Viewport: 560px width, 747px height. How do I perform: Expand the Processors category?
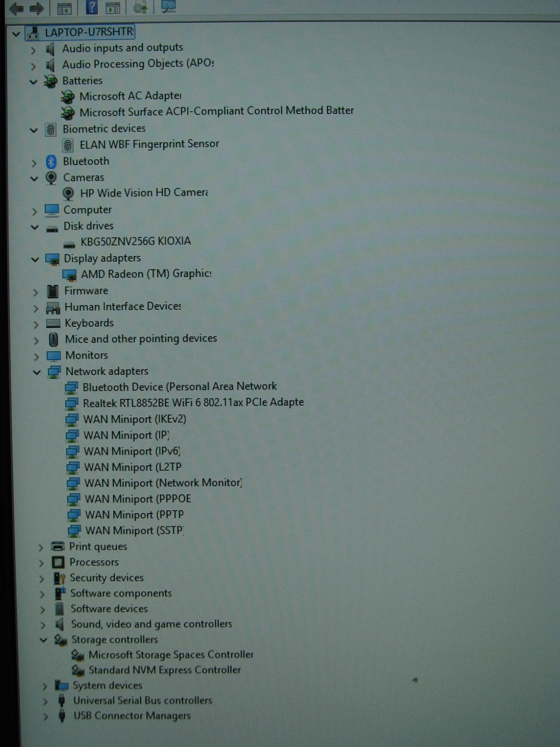(42, 563)
